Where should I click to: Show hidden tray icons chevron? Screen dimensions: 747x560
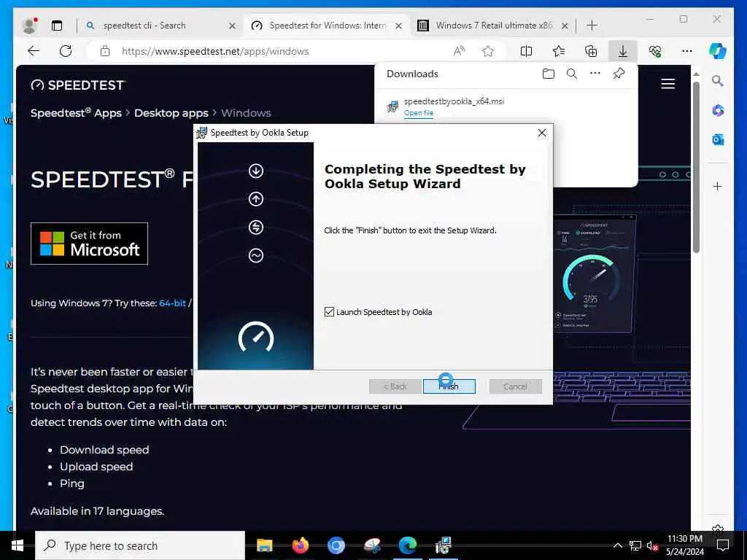click(617, 545)
